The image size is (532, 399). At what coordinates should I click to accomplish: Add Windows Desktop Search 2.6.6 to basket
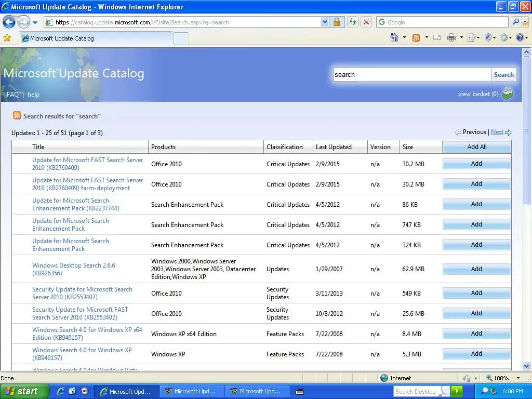pos(477,269)
